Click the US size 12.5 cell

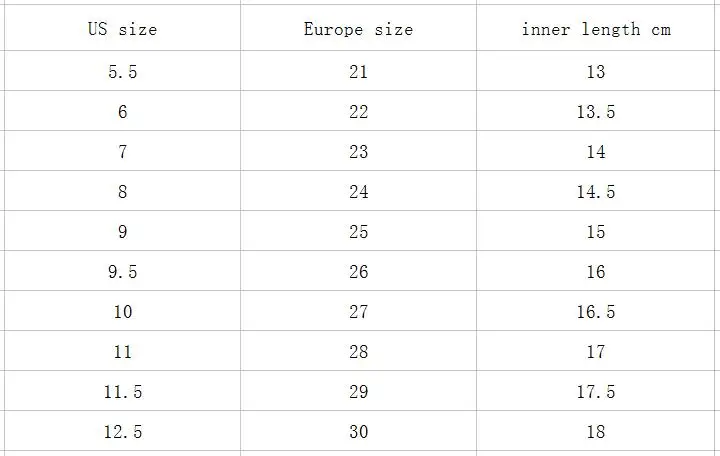(123, 431)
